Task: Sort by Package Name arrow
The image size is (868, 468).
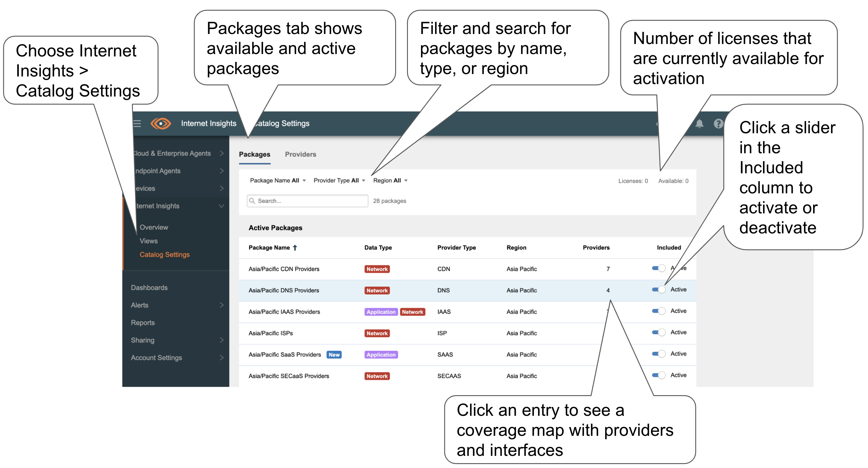Action: (x=295, y=248)
